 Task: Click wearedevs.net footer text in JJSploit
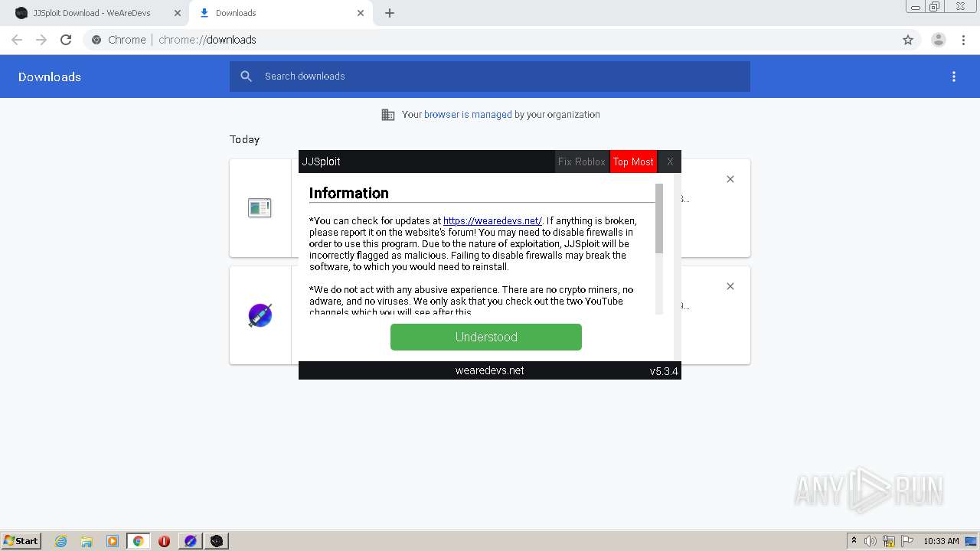pos(490,370)
